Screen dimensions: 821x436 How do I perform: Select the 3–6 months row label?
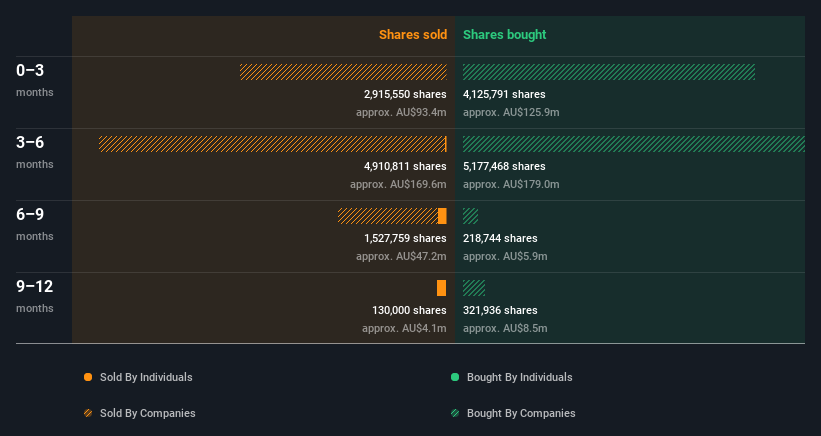35,152
